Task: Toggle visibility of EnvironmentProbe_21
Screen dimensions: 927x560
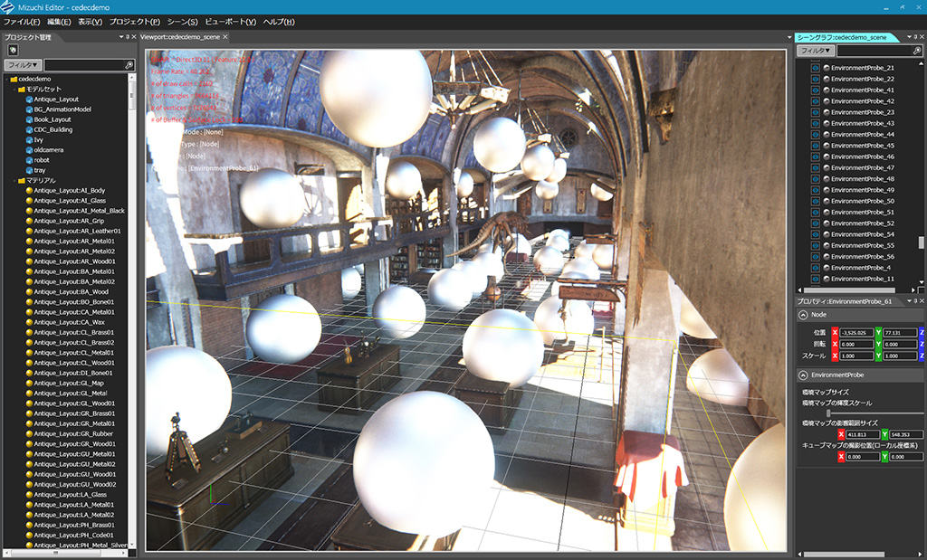Action: point(815,68)
